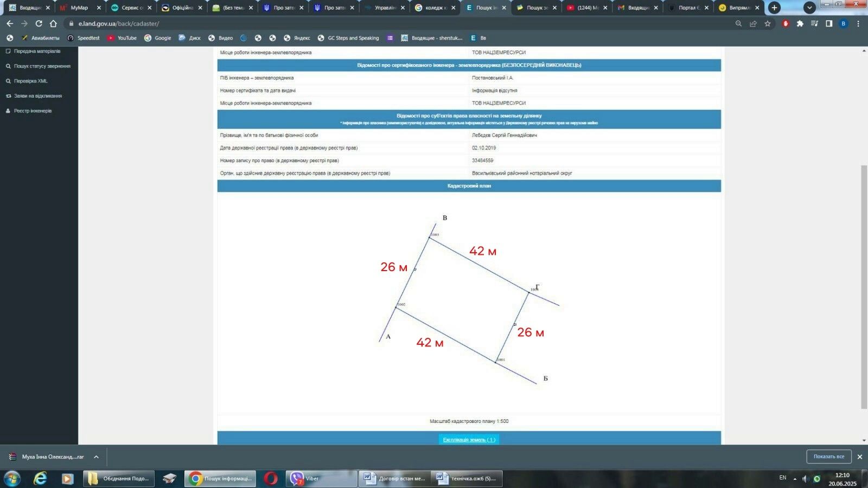The height and width of the screenshot is (488, 868).
Task: Open the Opera browser taskbar icon
Action: click(271, 478)
